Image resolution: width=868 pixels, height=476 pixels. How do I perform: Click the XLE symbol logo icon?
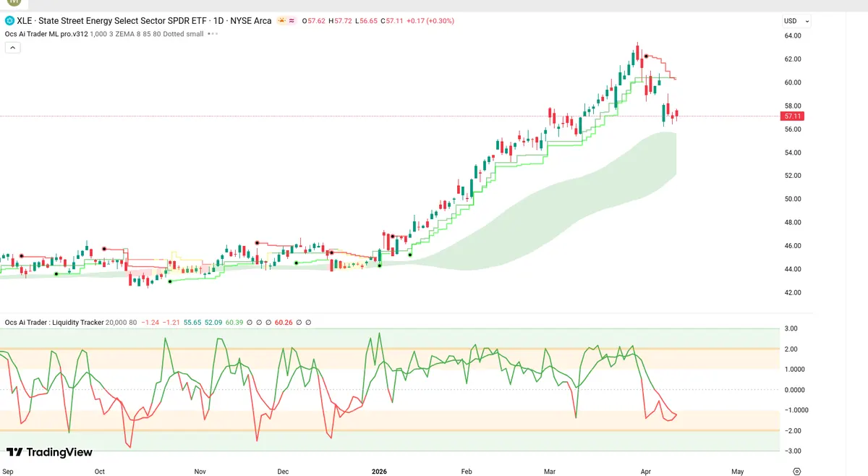[x=9, y=21]
